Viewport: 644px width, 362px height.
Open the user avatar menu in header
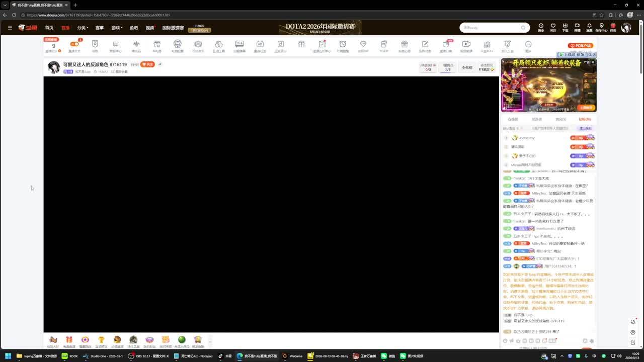[626, 28]
